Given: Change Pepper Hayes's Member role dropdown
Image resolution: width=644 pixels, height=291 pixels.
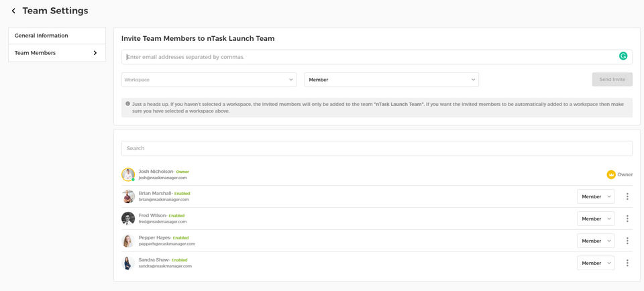Looking at the screenshot, I should coord(596,241).
